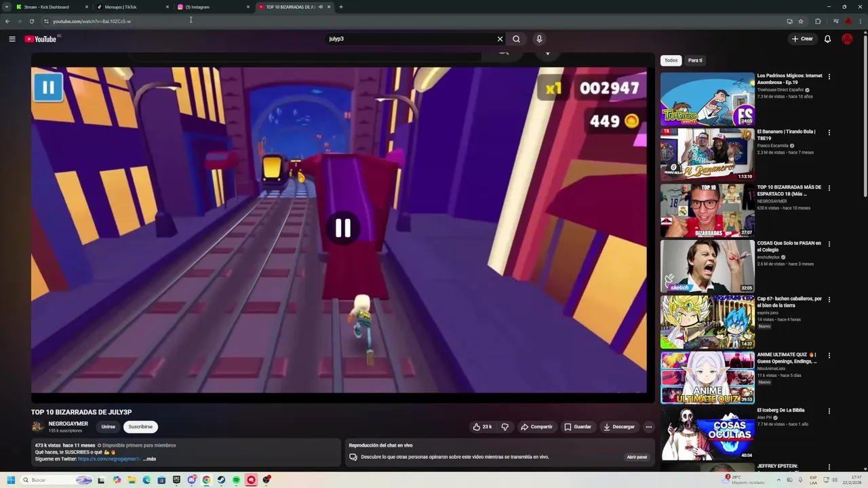The image size is (868, 488).
Task: Dislike the video with the thumbs-down icon
Action: (x=505, y=427)
